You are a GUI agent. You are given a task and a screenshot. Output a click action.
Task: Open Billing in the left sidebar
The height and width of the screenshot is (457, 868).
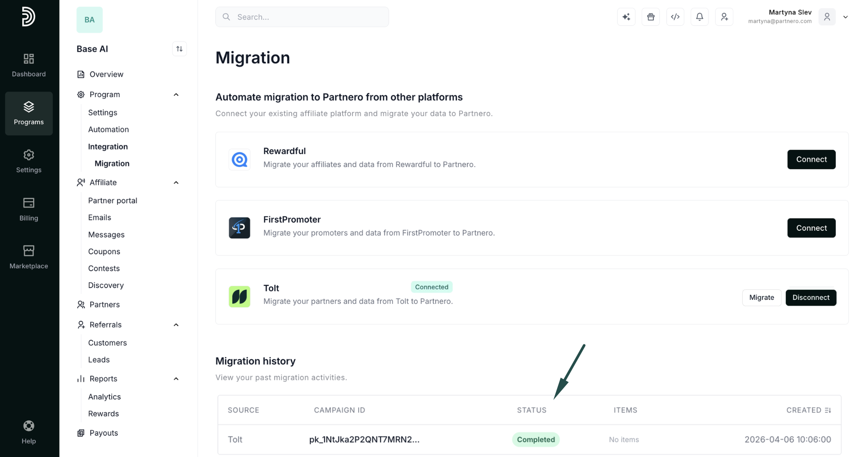(x=29, y=209)
